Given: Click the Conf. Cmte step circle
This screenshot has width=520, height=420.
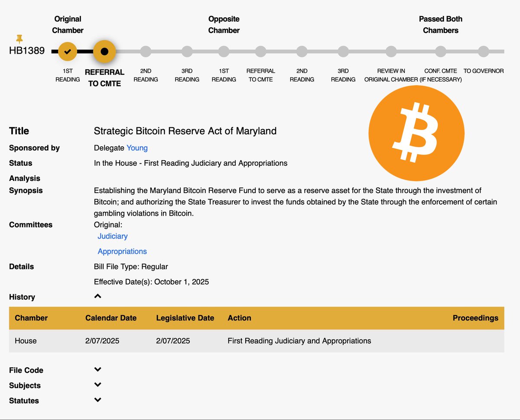Looking at the screenshot, I should click(441, 52).
